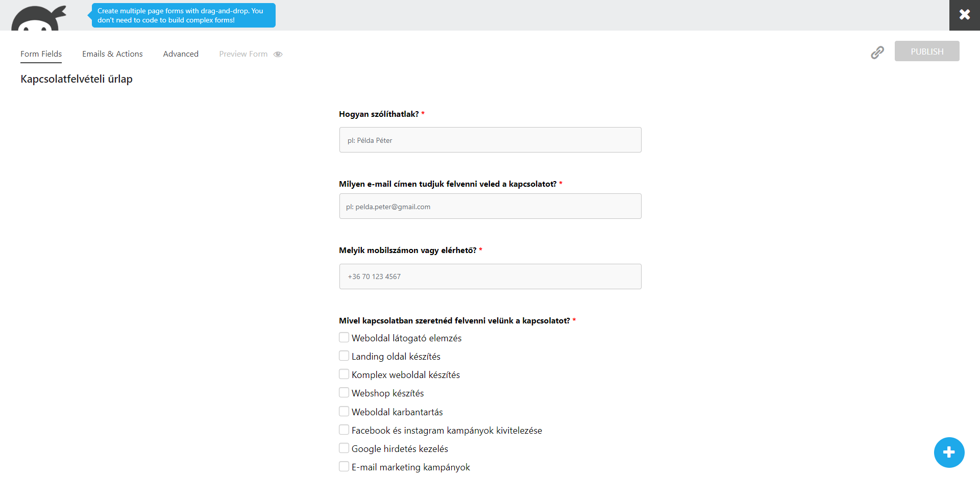Dismiss the drag-and-drop tooltip bubble
Viewport: 980px width, 478px height.
click(x=183, y=15)
